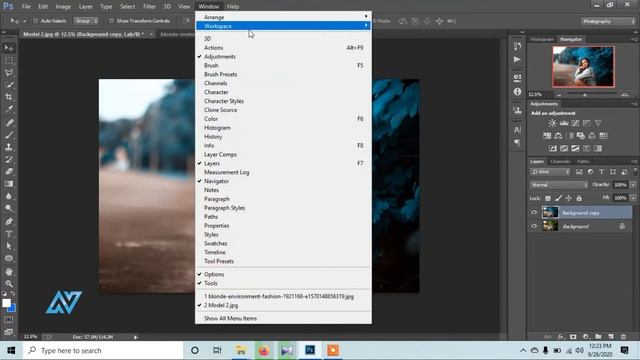Toggle Lock position
The height and width of the screenshot is (360, 640).
[569, 198]
